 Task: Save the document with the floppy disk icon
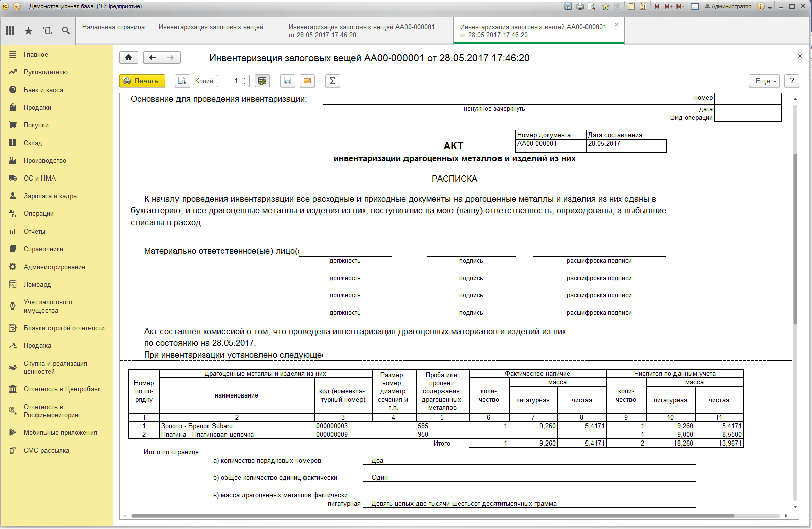point(287,81)
